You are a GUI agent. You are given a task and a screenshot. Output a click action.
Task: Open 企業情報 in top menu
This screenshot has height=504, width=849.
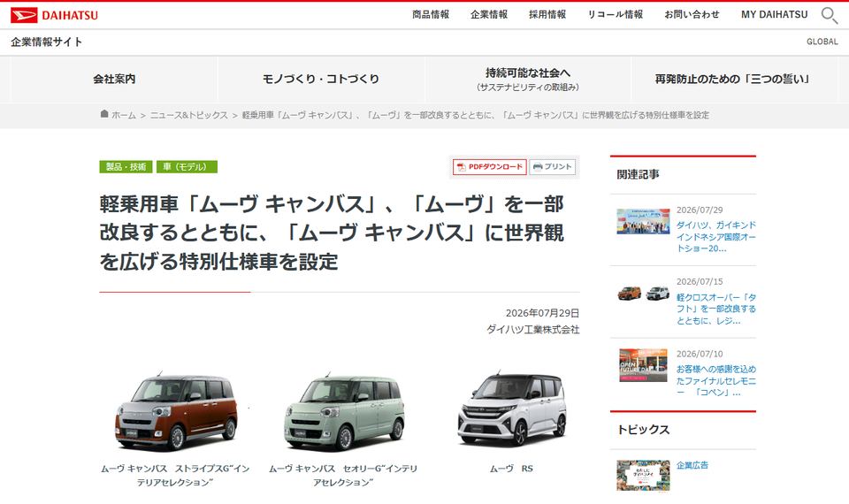tap(489, 15)
